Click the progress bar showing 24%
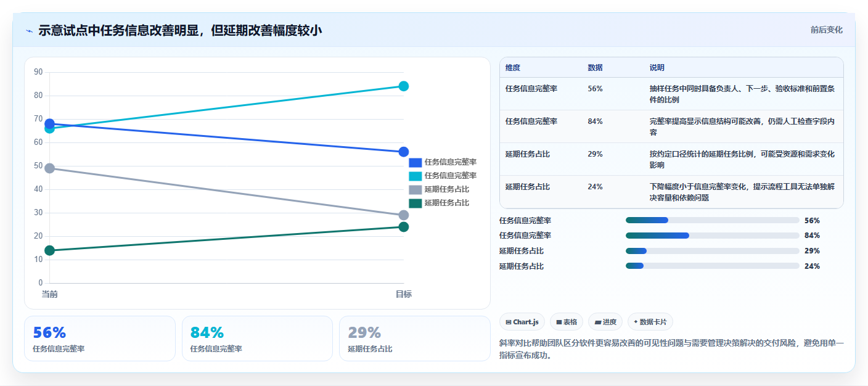The width and height of the screenshot is (868, 386). (x=713, y=266)
